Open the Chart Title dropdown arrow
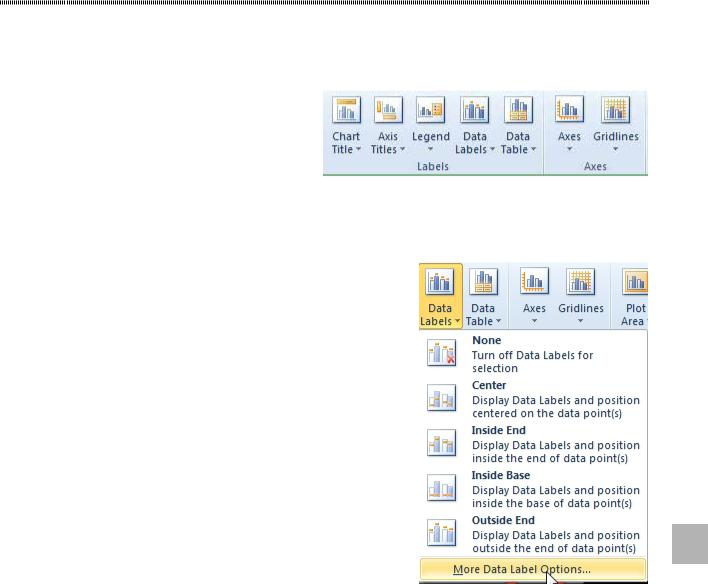The height and width of the screenshot is (584, 708). (359, 149)
